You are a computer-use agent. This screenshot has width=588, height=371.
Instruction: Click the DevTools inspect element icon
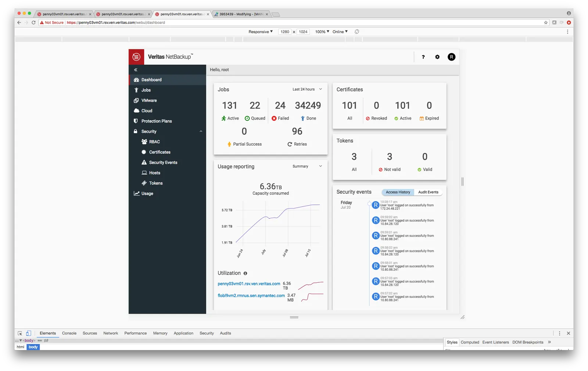20,333
